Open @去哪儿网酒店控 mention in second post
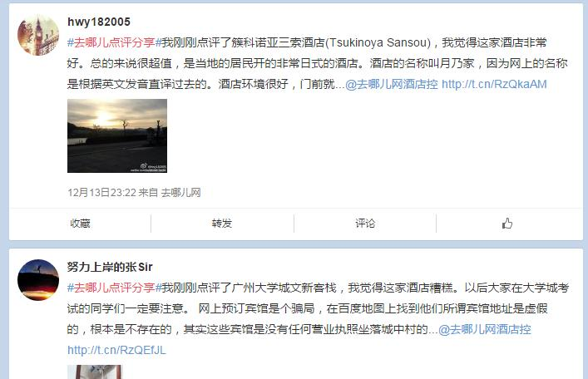 point(485,329)
